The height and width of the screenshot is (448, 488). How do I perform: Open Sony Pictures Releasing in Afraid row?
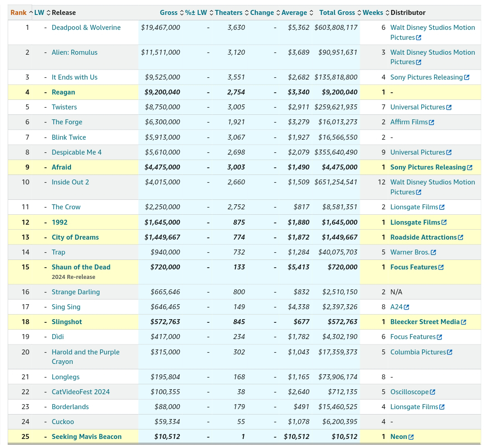428,167
